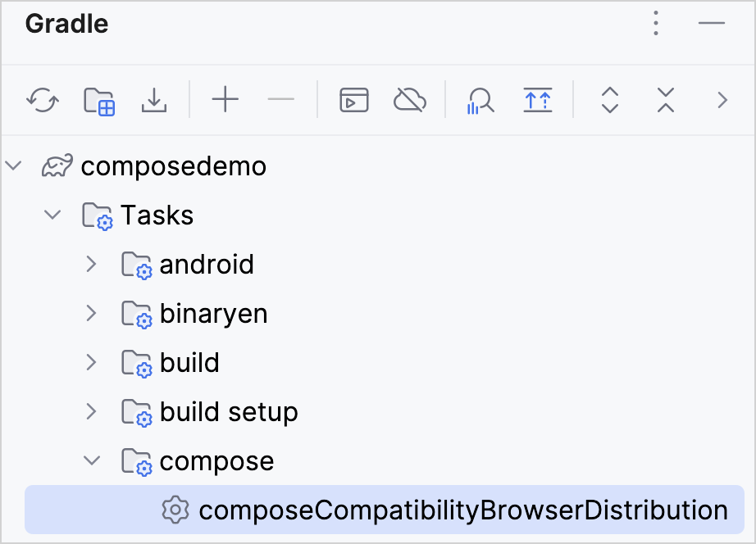This screenshot has width=756, height=544.
Task: Link a new Gradle project
Action: click(x=99, y=100)
